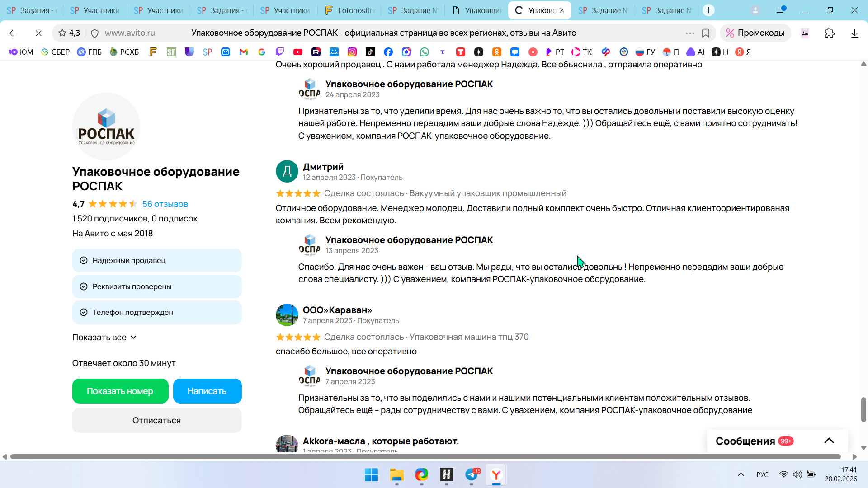Switch to the Fotohosting browser tab
The width and height of the screenshot is (868, 488).
[350, 10]
